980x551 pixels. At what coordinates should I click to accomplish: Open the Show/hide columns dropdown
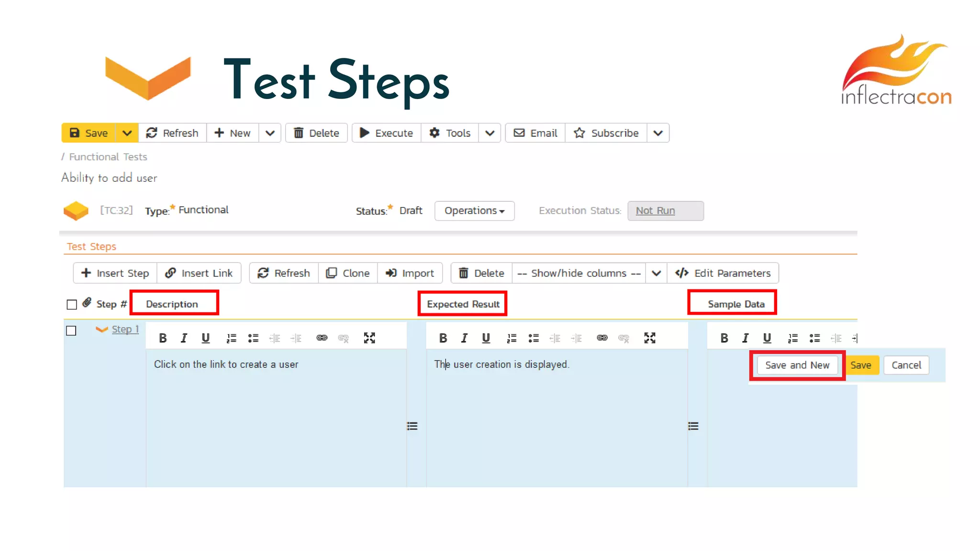point(579,273)
